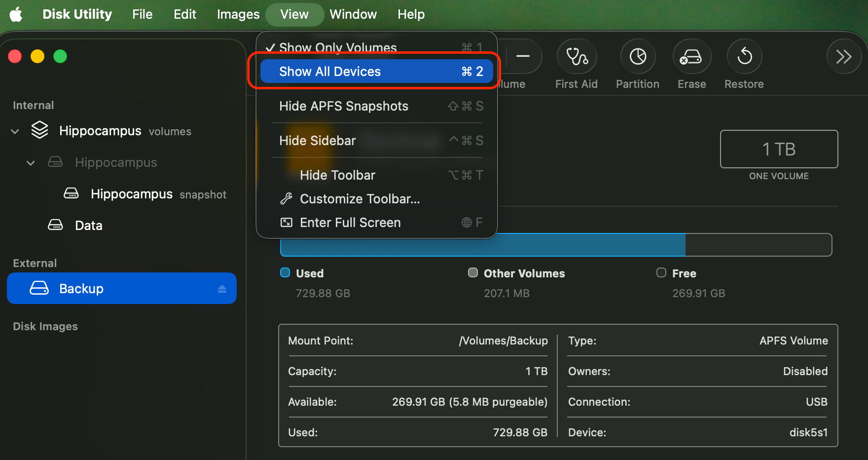This screenshot has height=460, width=868.
Task: Click the External section header
Action: pyautogui.click(x=35, y=263)
